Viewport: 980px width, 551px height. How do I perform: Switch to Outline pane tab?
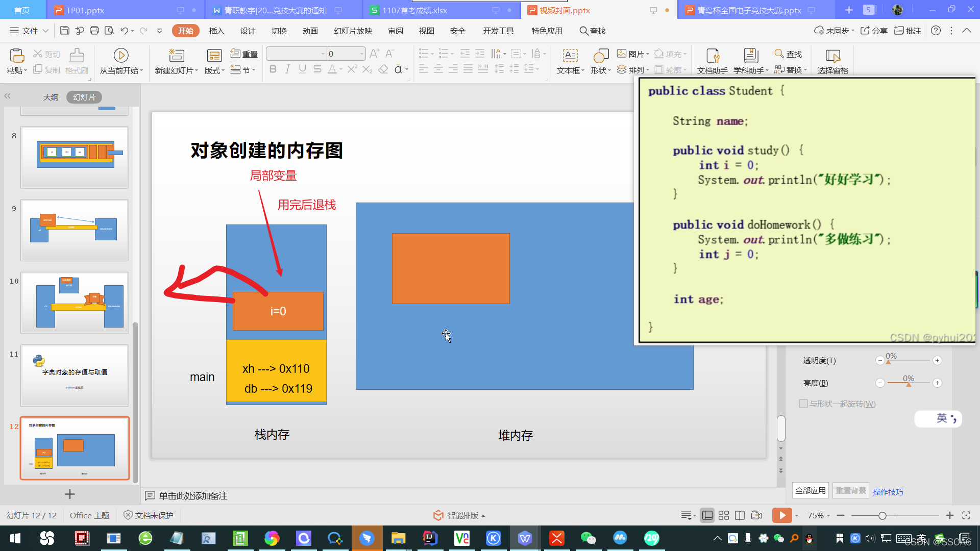click(51, 97)
